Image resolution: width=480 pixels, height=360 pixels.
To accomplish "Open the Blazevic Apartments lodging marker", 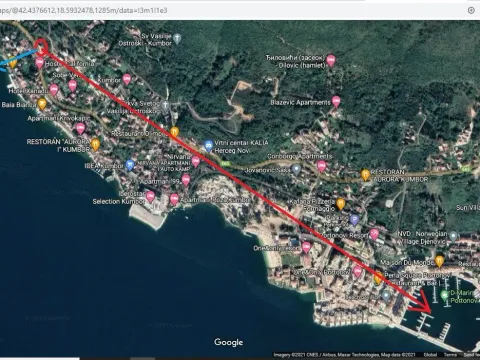I will [x=336, y=101].
